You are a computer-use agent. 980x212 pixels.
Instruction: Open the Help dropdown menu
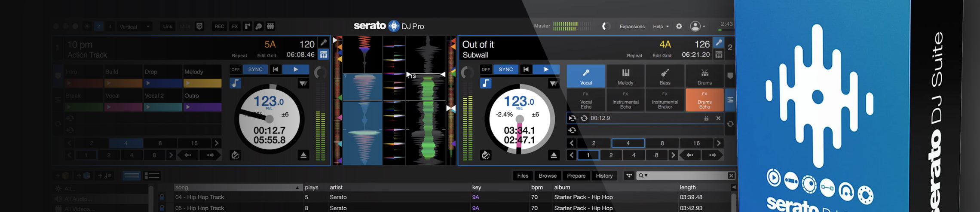coord(661,26)
